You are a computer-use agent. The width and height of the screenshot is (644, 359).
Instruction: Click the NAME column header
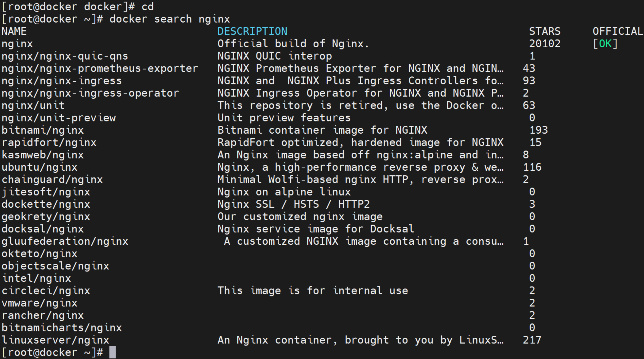point(14,31)
